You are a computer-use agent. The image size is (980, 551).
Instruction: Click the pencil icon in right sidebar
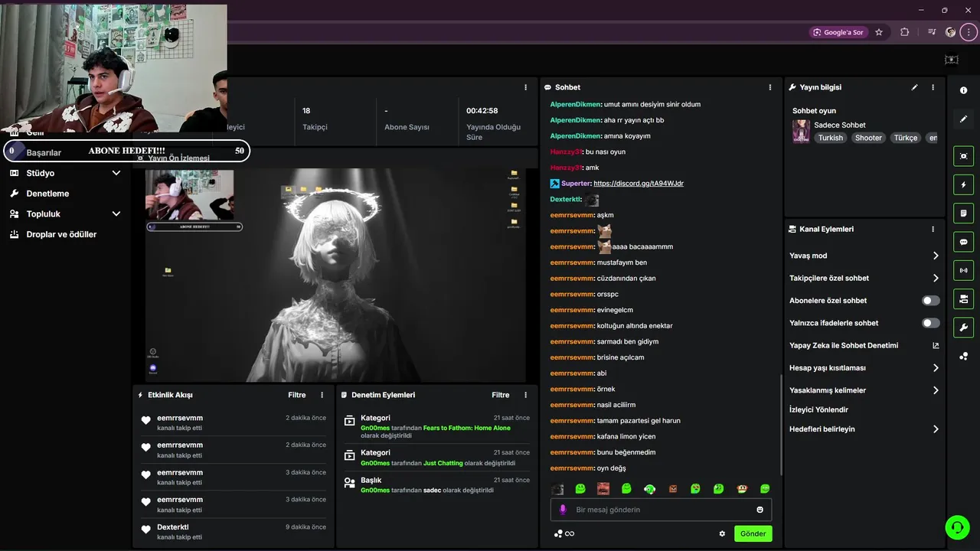[x=963, y=119]
